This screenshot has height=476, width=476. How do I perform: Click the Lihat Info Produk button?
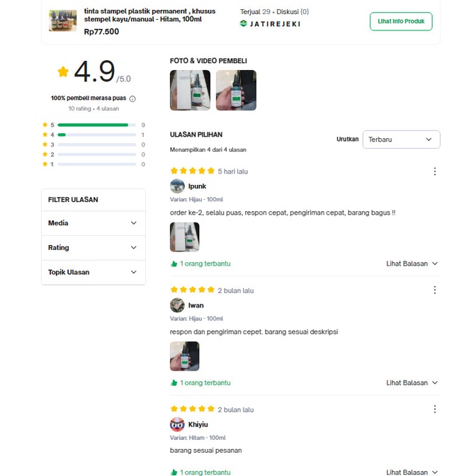point(401,21)
